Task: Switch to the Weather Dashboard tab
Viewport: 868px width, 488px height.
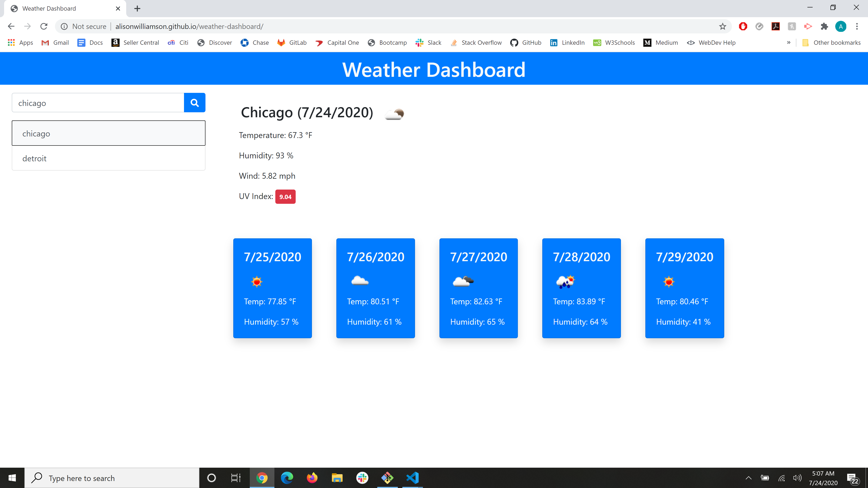Action: click(65, 8)
